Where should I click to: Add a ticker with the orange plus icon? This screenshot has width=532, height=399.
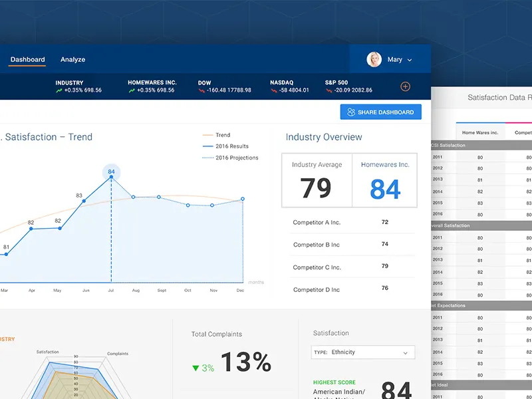[x=405, y=86]
